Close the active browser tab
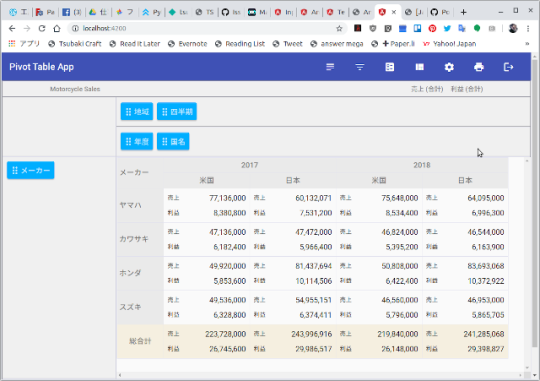Image resolution: width=540 pixels, height=381 pixels. [x=394, y=12]
